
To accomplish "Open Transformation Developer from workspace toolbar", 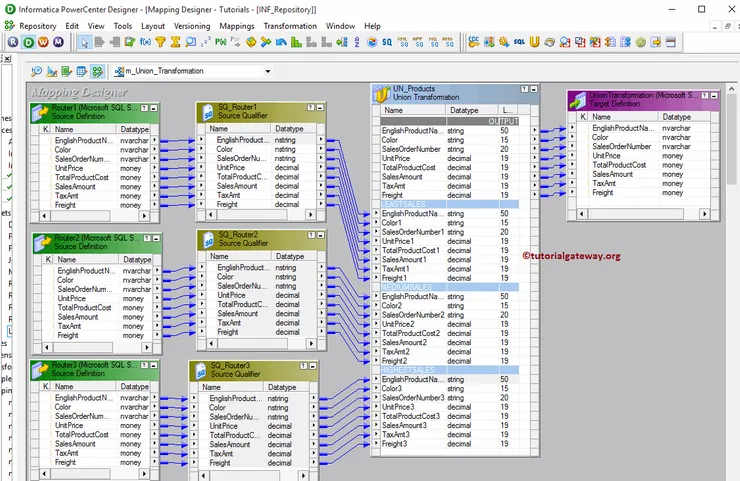I will 67,71.
